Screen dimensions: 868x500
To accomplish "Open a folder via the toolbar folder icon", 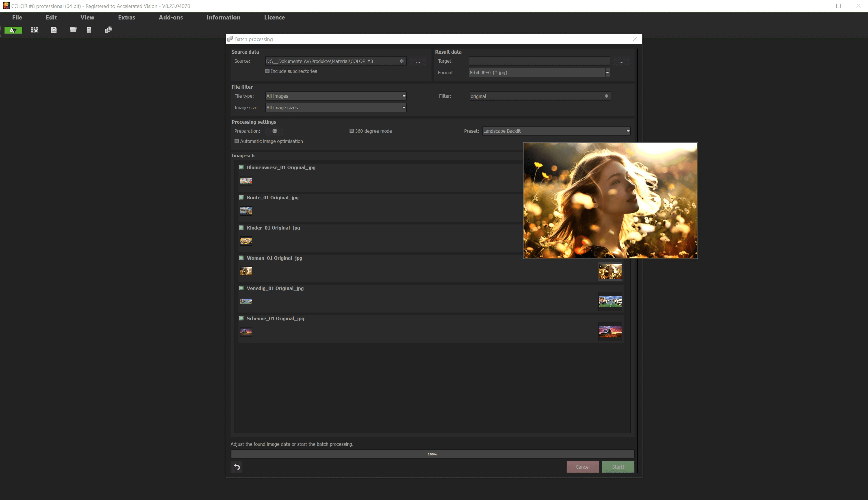I will 73,30.
